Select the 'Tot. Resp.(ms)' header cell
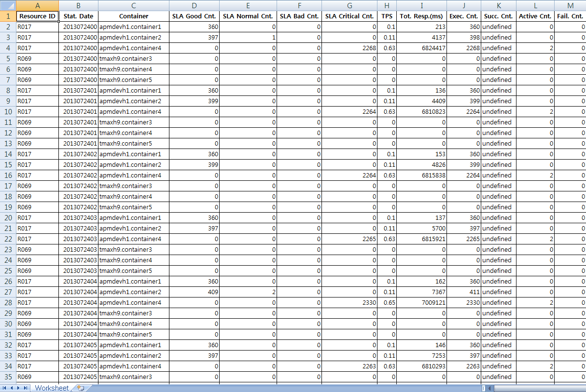The image size is (586, 392). pos(422,16)
